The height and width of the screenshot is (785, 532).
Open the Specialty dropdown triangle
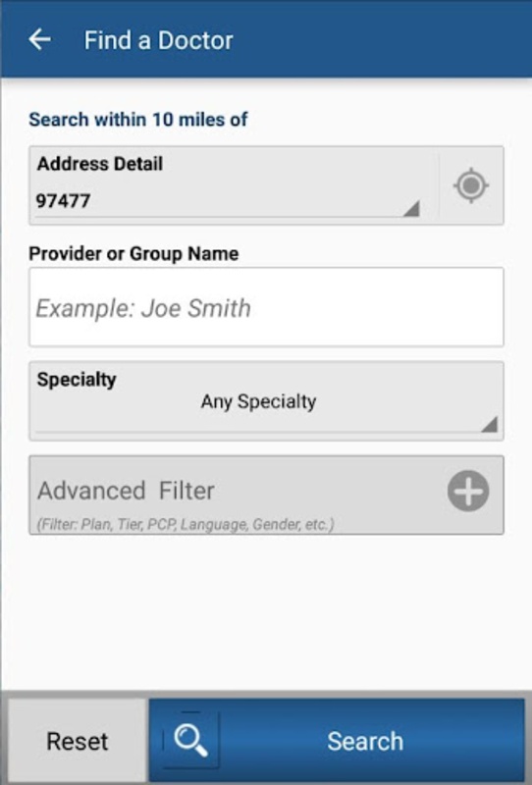pos(490,424)
